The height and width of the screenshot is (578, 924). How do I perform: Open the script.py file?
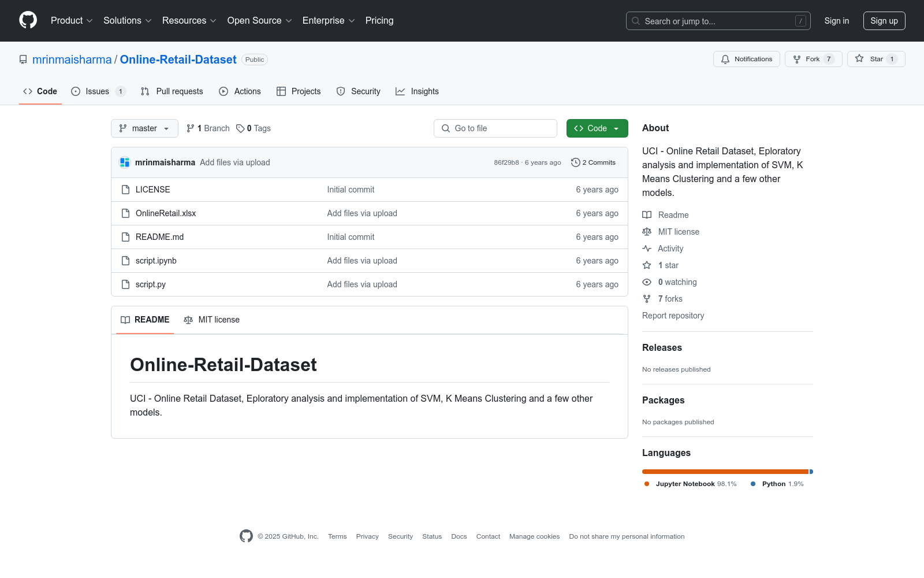[x=151, y=284]
